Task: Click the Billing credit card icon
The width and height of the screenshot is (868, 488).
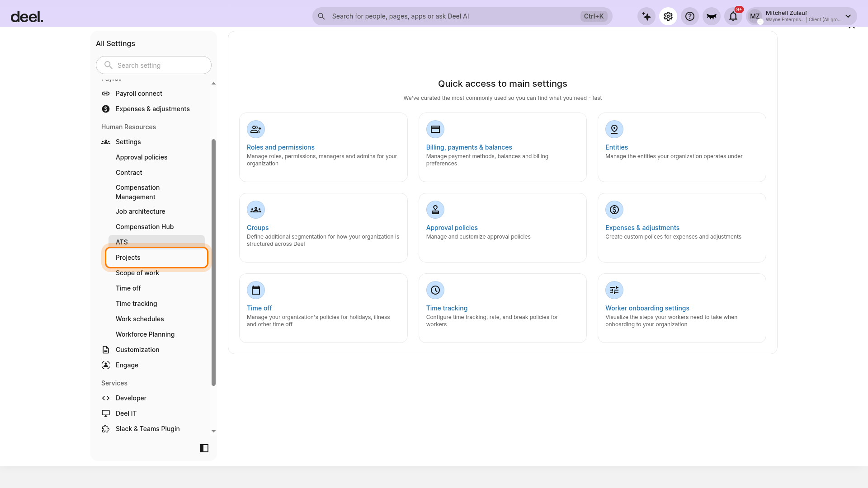Action: point(435,129)
